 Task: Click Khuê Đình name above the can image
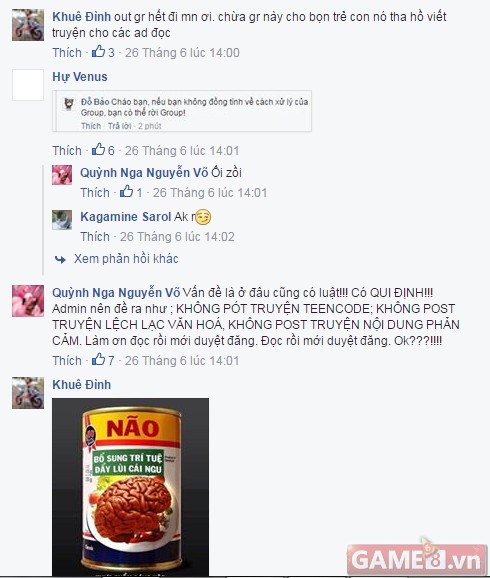coord(81,384)
